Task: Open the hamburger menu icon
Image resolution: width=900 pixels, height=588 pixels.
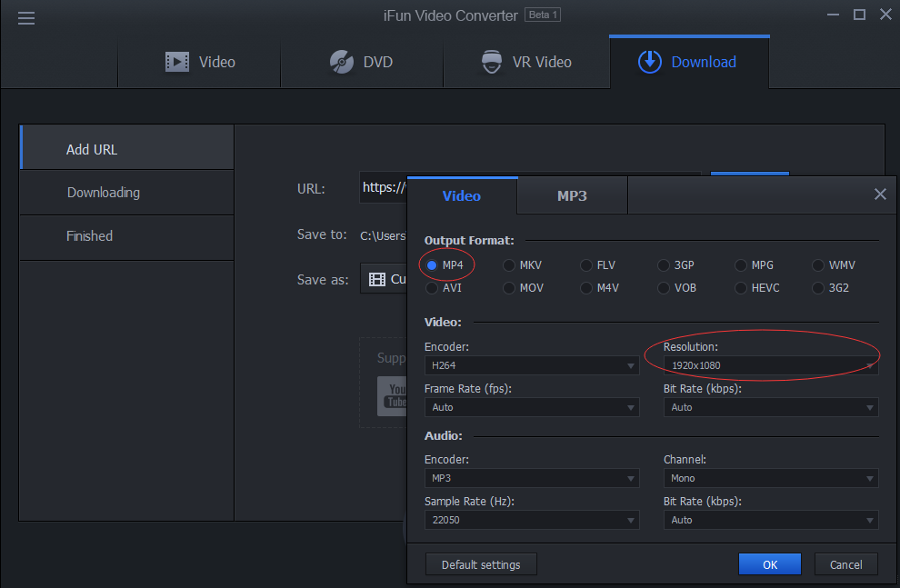Action: click(x=26, y=18)
